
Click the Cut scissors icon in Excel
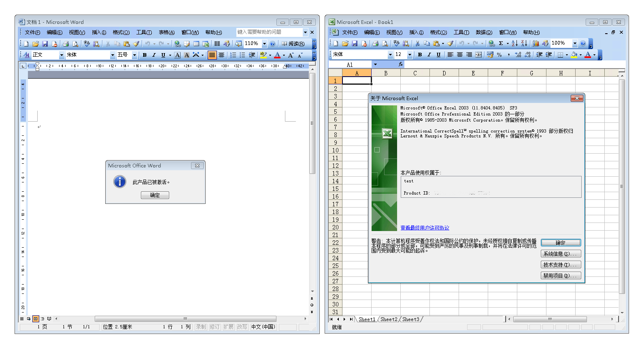417,43
